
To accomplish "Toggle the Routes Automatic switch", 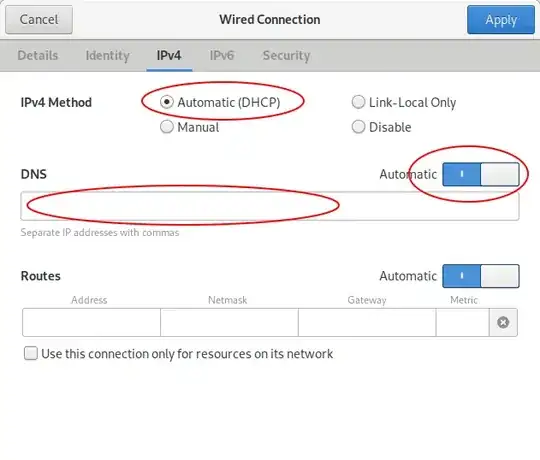I will click(481, 276).
